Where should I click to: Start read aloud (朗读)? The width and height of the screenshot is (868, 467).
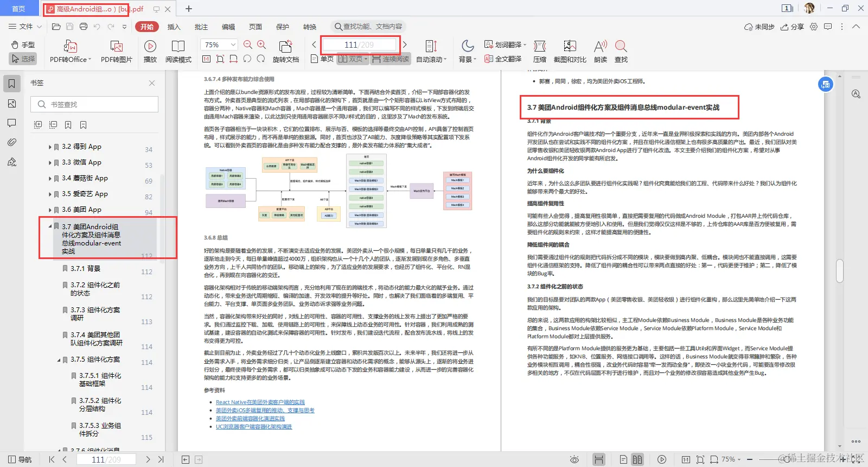(601, 52)
